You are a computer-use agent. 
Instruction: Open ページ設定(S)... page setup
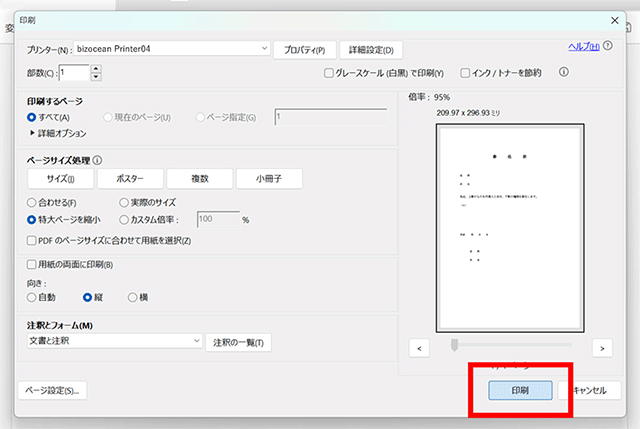click(52, 391)
